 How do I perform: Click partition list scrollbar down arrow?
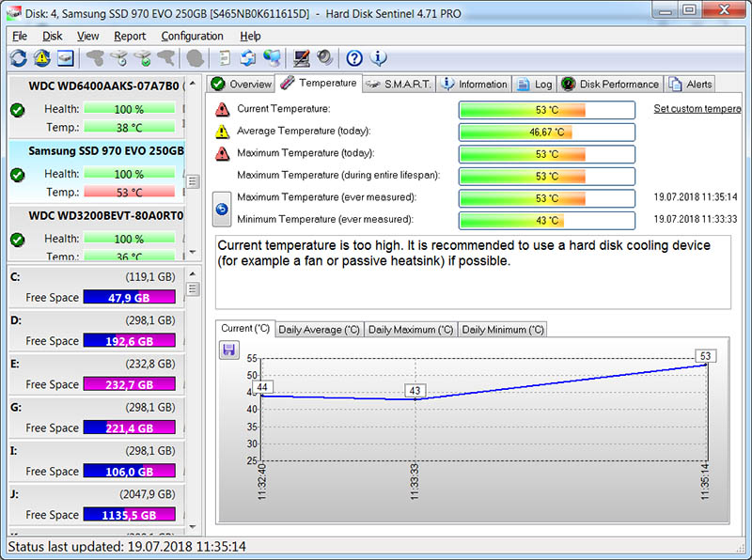pyautogui.click(x=193, y=527)
